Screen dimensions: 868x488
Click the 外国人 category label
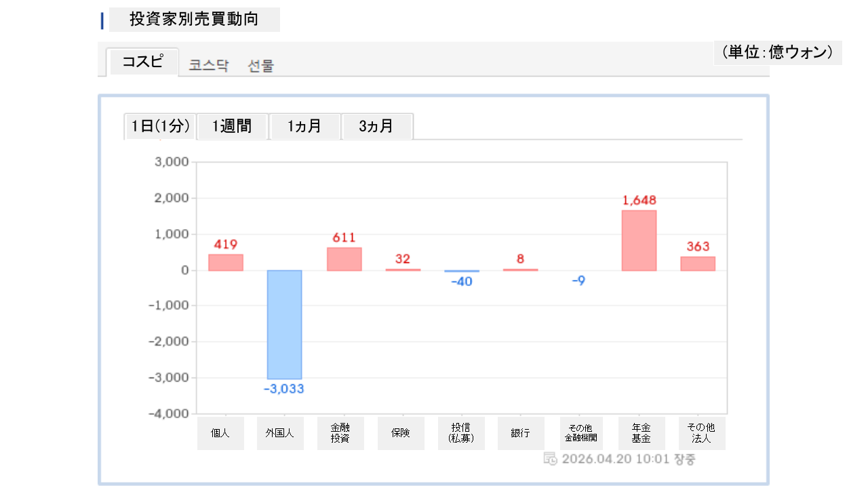tap(280, 433)
